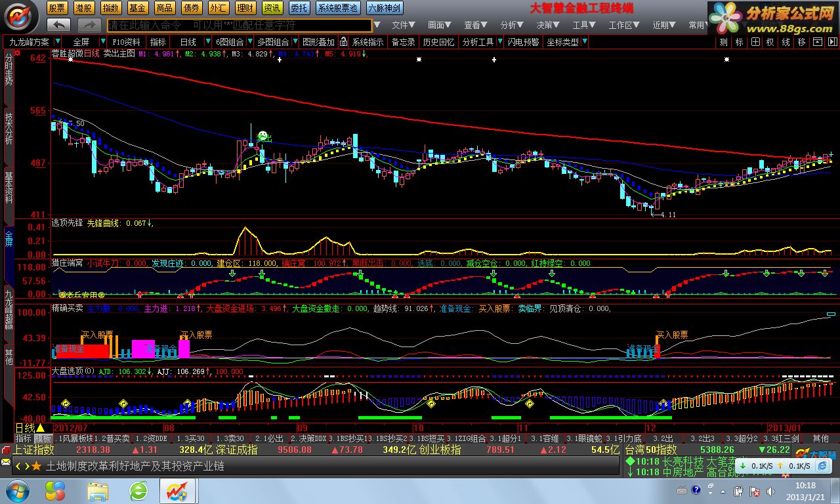The image size is (840, 504).
Task: Go back with the left arrow button
Action: [59, 25]
